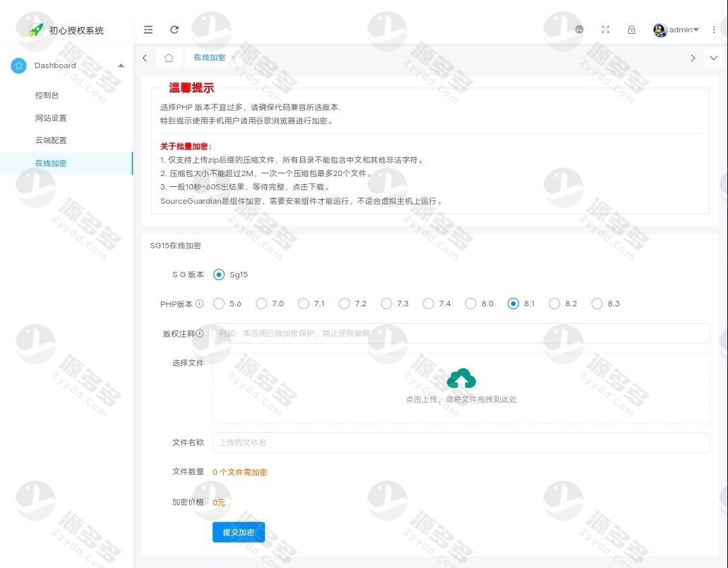Switch to the 在线加密 tab
Screen dimensions: 728x568
pos(210,57)
